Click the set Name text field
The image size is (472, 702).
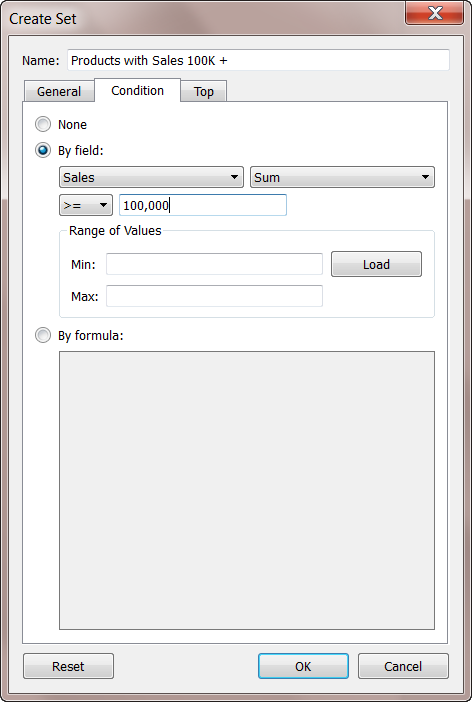pyautogui.click(x=258, y=60)
